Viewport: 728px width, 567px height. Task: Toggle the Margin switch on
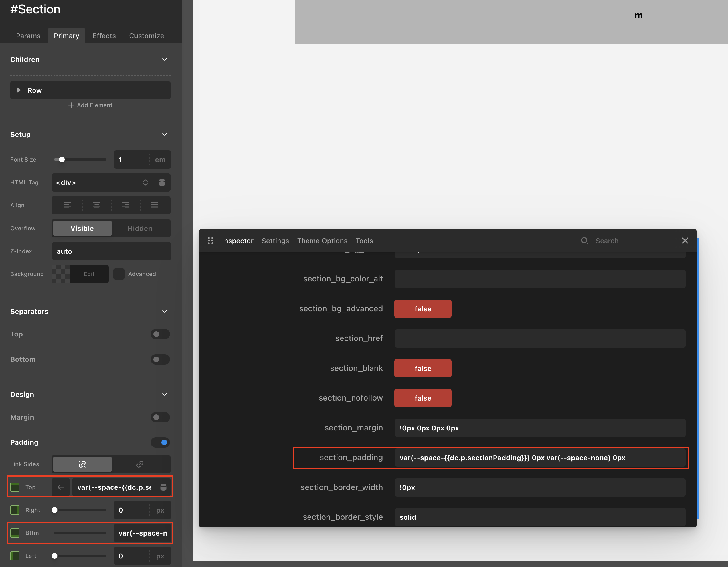point(160,417)
